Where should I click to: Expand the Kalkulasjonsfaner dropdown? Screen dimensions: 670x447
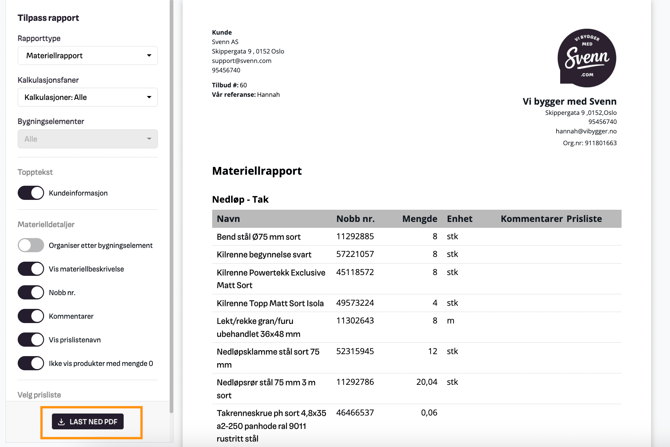tap(87, 98)
